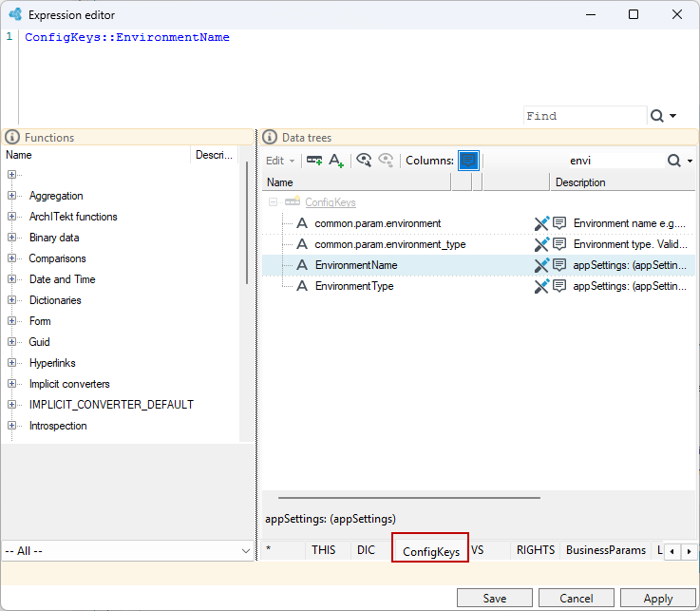The width and height of the screenshot is (700, 611).
Task: Click the comment icon for common.param.environment_type
Action: pyautogui.click(x=559, y=244)
